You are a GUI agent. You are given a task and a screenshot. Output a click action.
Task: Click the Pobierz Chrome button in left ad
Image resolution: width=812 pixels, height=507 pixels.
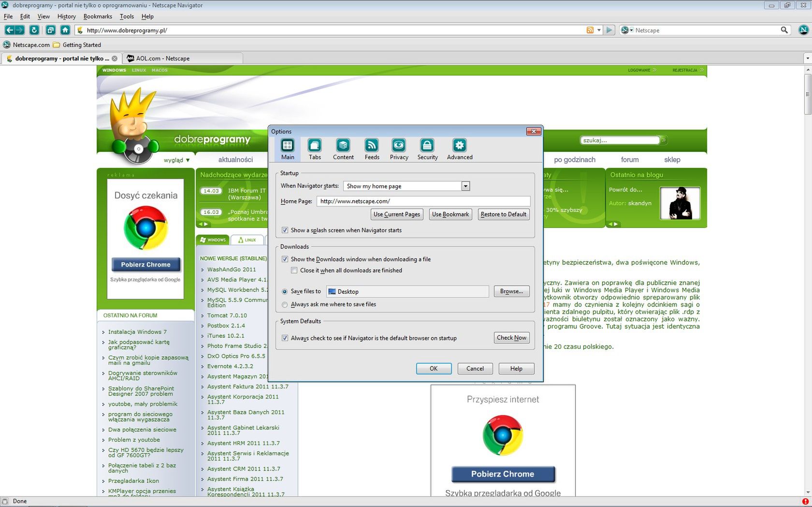pos(145,265)
